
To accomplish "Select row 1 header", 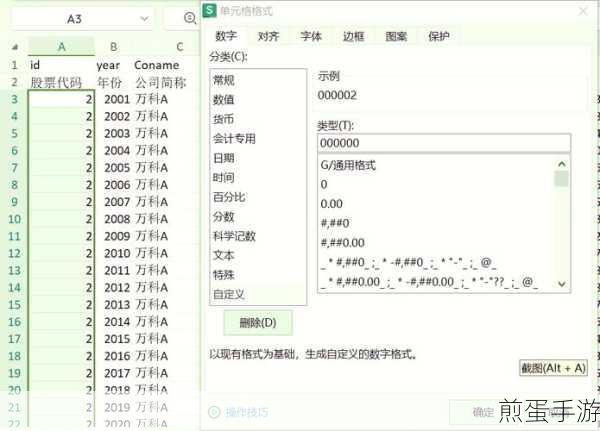I will (14, 65).
